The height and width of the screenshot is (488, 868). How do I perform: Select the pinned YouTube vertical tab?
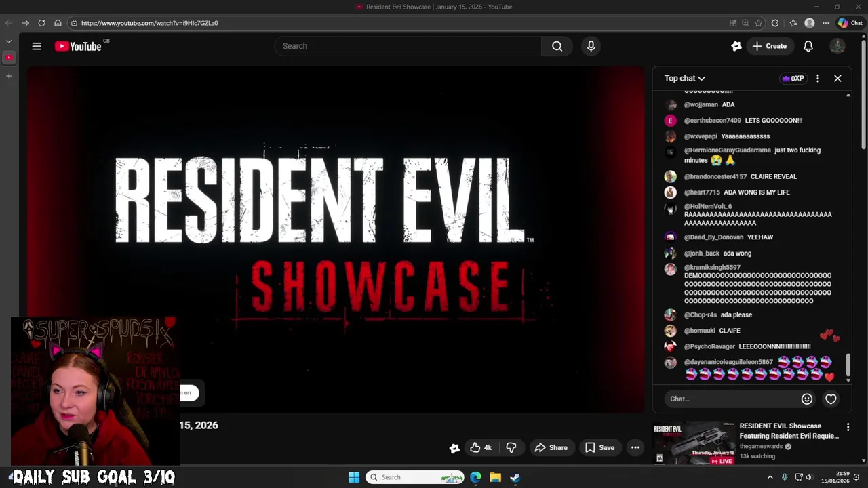click(x=9, y=58)
